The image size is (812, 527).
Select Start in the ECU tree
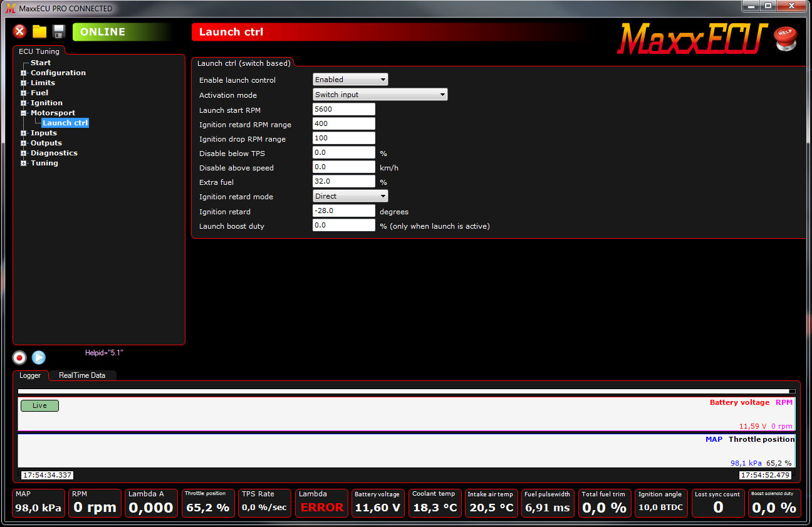coord(41,63)
